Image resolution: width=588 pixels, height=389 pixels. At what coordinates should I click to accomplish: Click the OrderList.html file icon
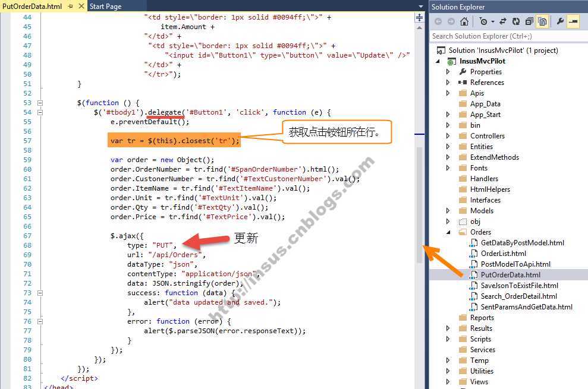(474, 254)
